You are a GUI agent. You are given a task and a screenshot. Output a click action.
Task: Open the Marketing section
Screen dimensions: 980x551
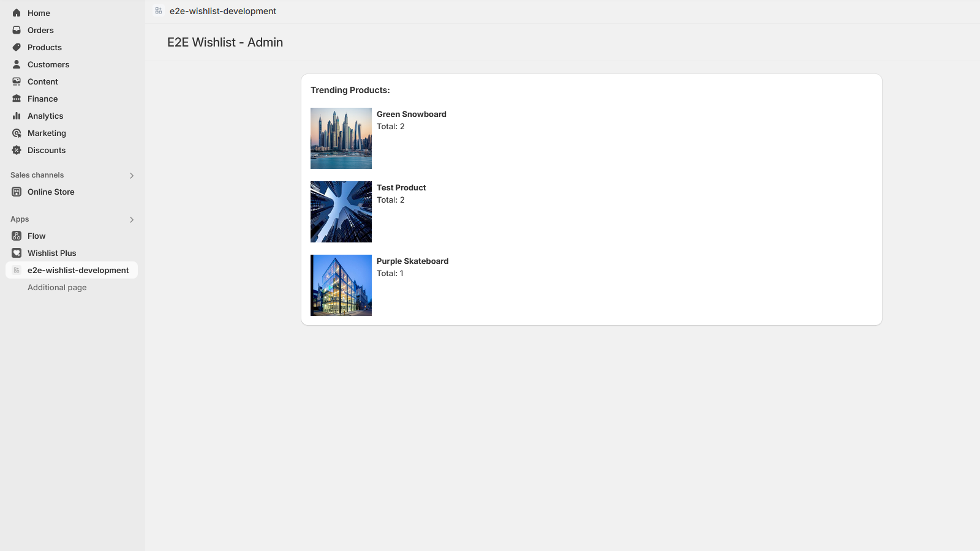[x=72, y=133]
